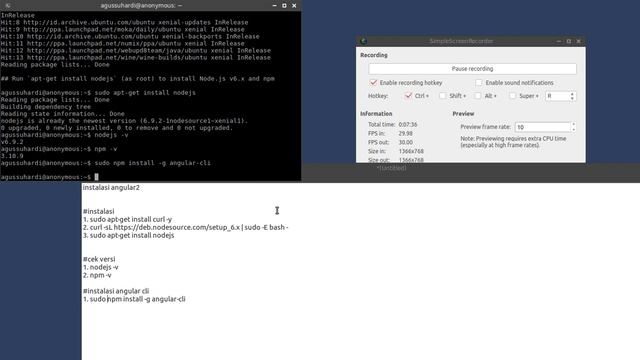The width and height of the screenshot is (640, 360).
Task: Toggle the Alt + hotkey checkbox
Action: coord(478,96)
